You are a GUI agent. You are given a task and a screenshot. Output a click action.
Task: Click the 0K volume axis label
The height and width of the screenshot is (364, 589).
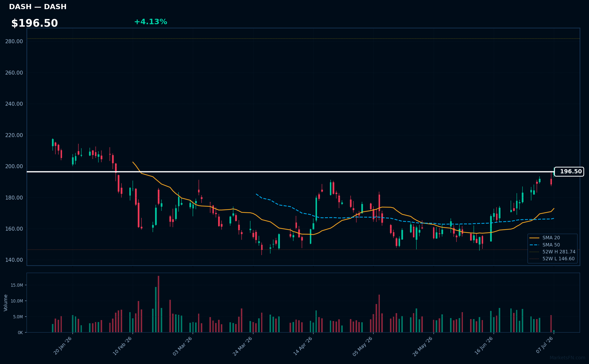(20, 333)
